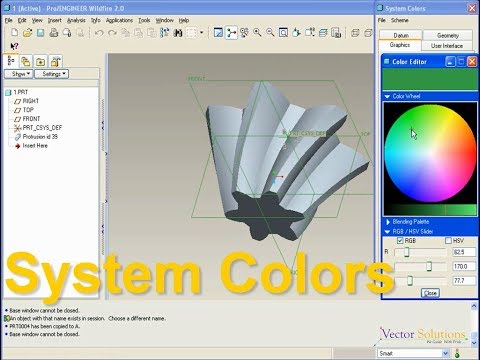This screenshot has height=360, width=480.
Task: Expand the Blending Palette section
Action: point(388,222)
